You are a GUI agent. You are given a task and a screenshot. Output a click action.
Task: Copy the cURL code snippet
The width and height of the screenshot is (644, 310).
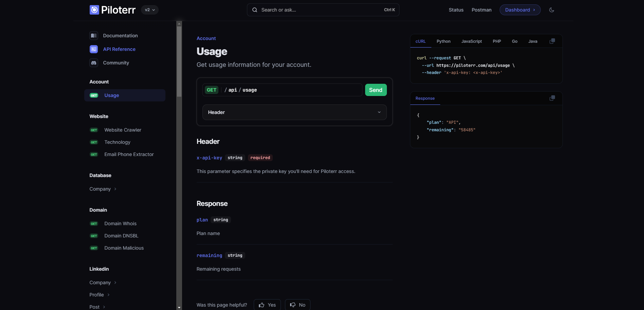pyautogui.click(x=552, y=41)
